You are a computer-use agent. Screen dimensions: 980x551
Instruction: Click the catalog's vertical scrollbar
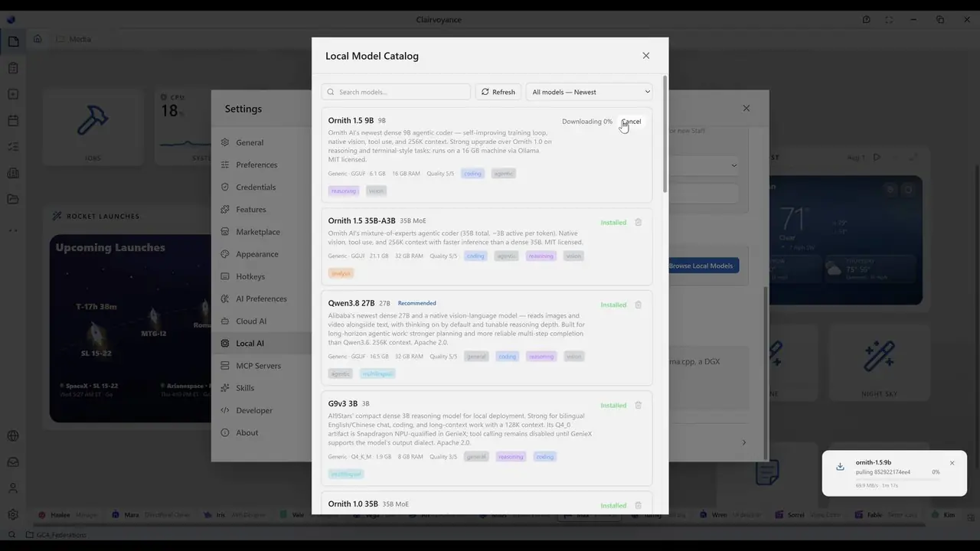665,134
